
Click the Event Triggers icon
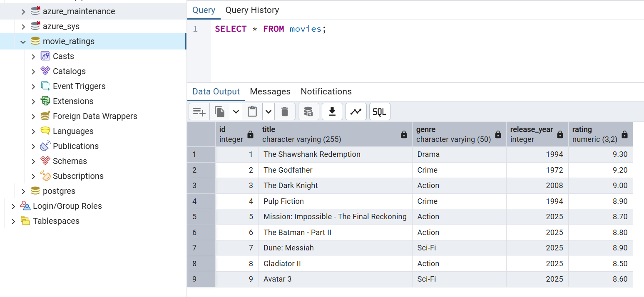tap(45, 86)
